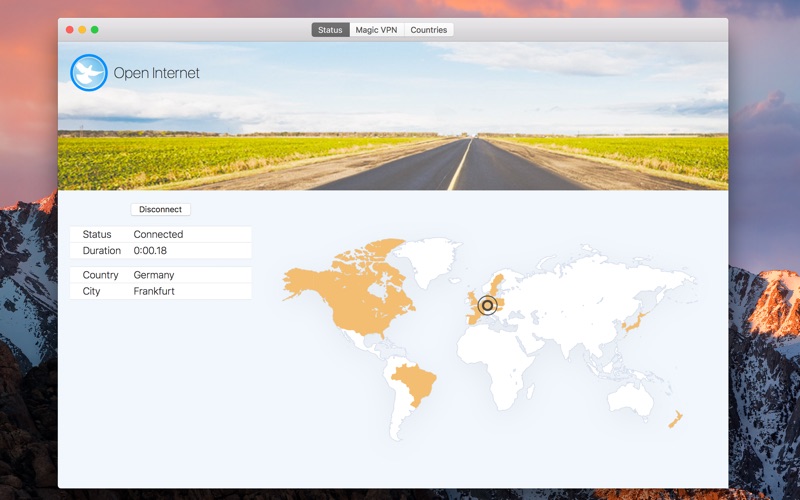Click the 'City' row label
Image resolution: width=800 pixels, height=500 pixels.
(x=91, y=291)
